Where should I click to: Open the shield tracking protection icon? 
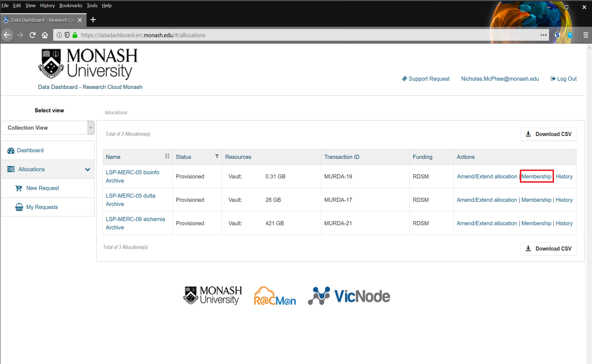coord(67,35)
